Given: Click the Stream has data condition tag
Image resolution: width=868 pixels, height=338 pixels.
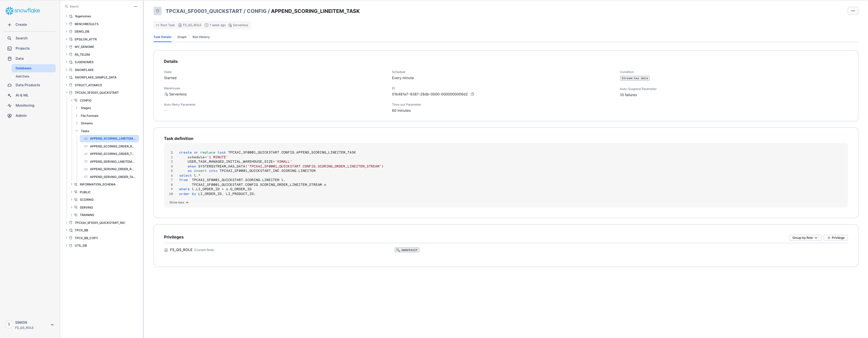Looking at the screenshot, I should (635, 78).
